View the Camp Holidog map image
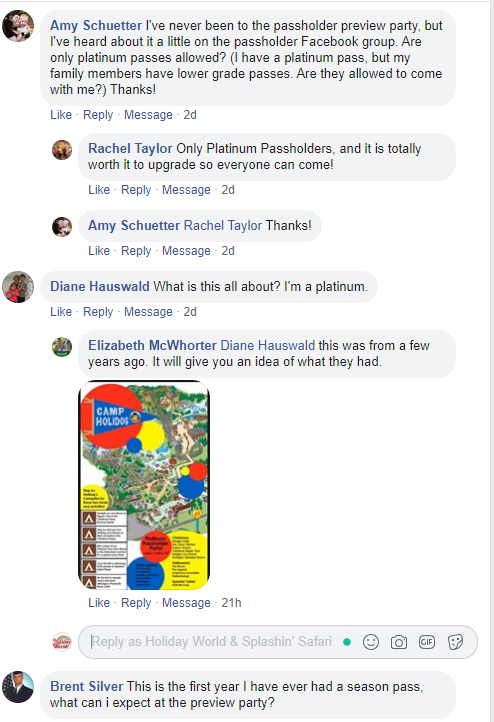This screenshot has width=494, height=722. click(144, 485)
